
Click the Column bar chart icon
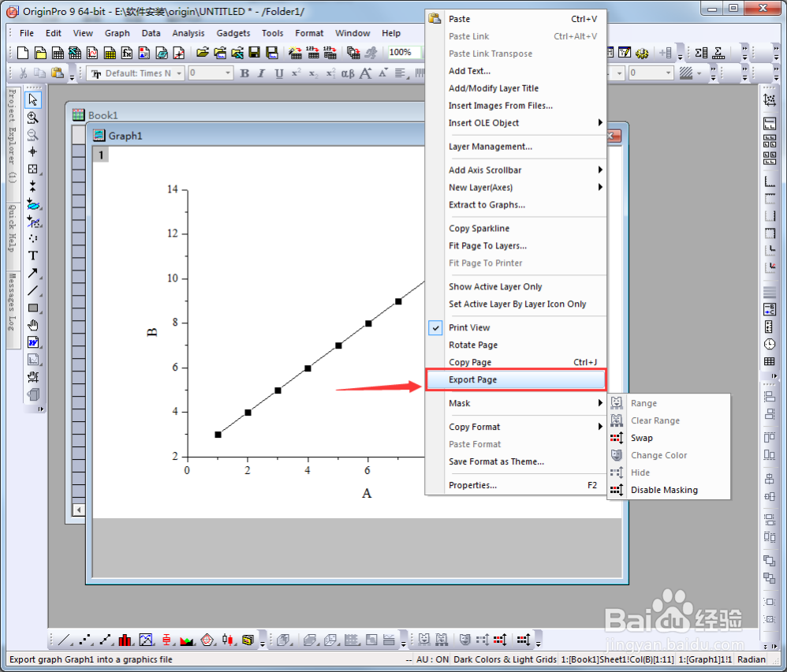tap(125, 640)
